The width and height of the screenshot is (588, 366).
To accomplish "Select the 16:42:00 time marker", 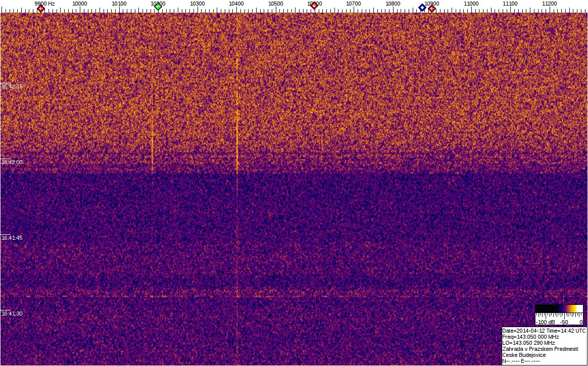I will (x=12, y=162).
